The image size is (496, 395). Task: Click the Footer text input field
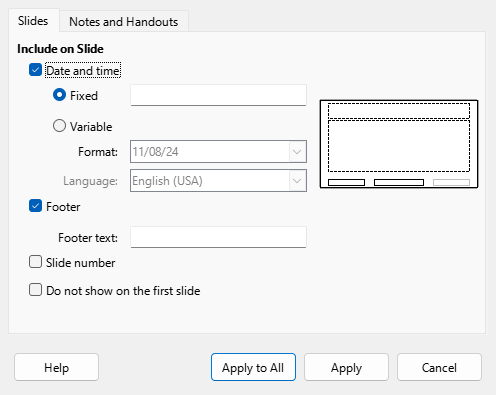click(x=218, y=237)
